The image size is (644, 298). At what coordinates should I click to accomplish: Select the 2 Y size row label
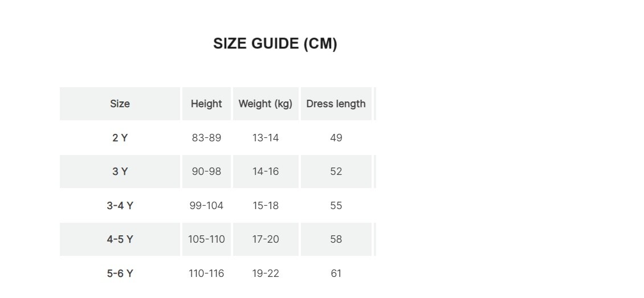(120, 138)
